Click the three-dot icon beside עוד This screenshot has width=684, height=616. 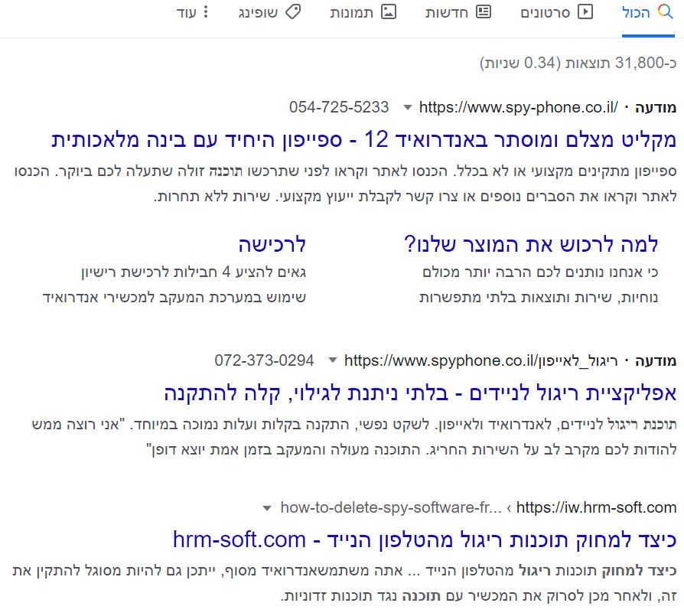click(206, 11)
